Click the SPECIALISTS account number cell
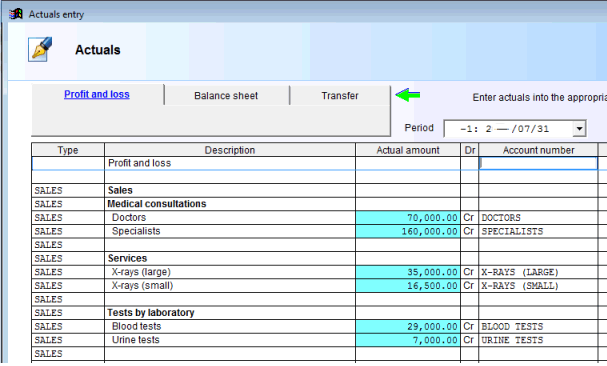Viewport: 607px width, 366px height. pos(538,231)
